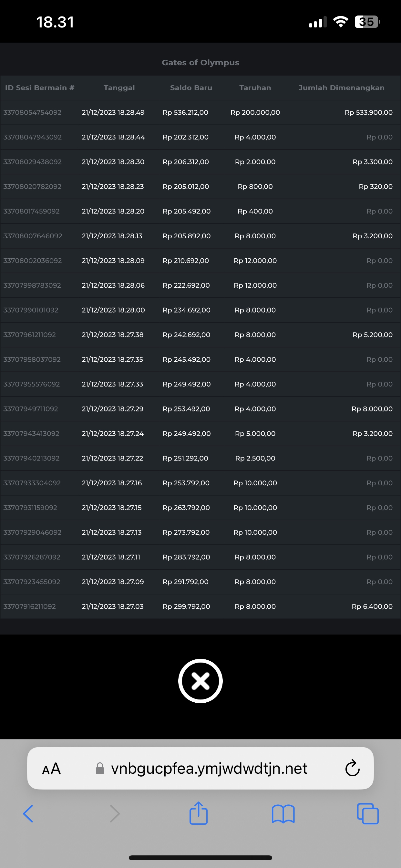Screen dimensions: 401x868
Task: Open the Safari share sheet icon
Action: pyautogui.click(x=199, y=813)
